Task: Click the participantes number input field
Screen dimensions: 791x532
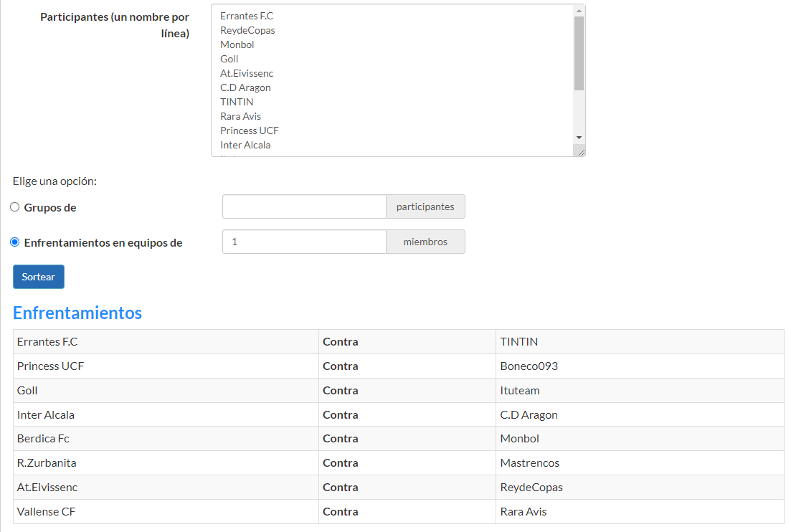Action: pyautogui.click(x=304, y=206)
